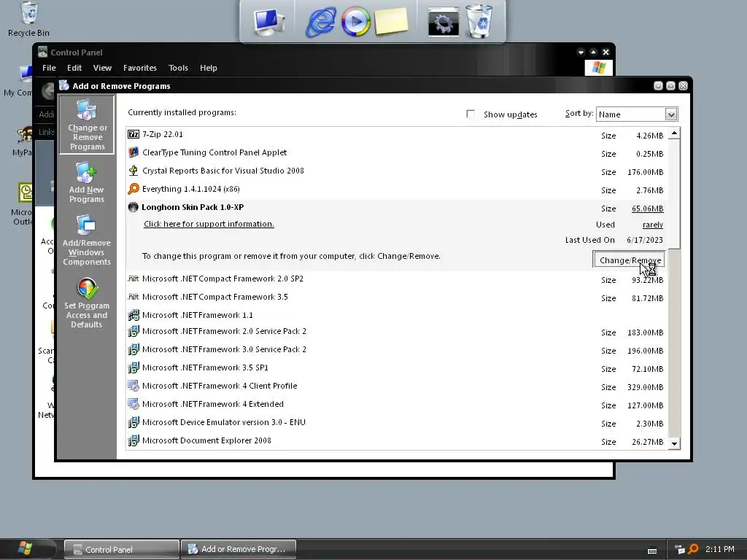Select Crystal Reports Basic for Visual Studio 2008

tap(396, 171)
